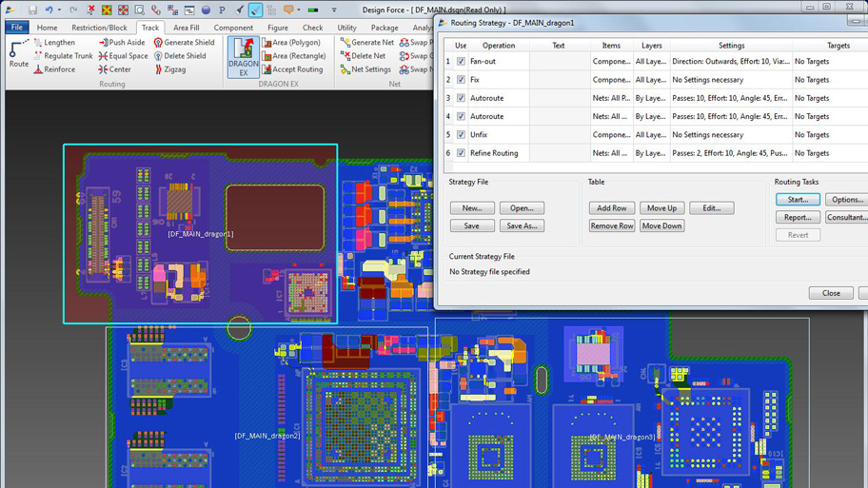Choose the Lengthen routing tool

click(53, 43)
